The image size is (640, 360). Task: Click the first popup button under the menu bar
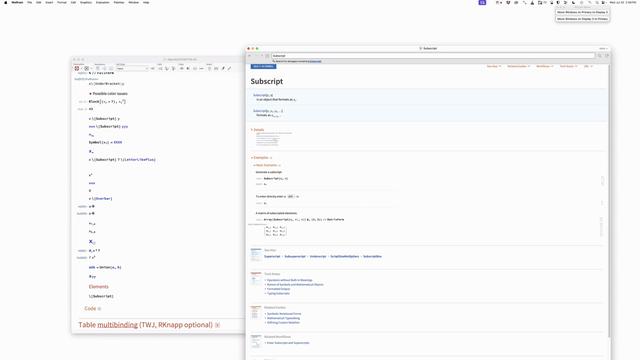(x=582, y=12)
